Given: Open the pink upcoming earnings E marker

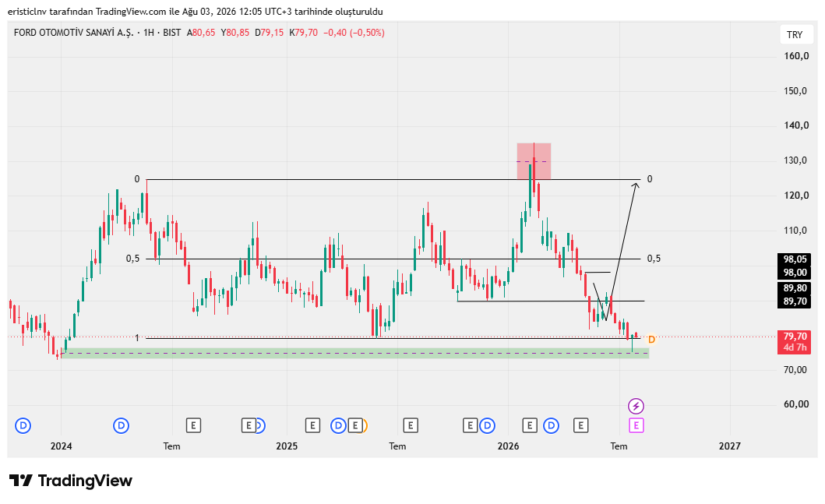Looking at the screenshot, I should tap(636, 425).
